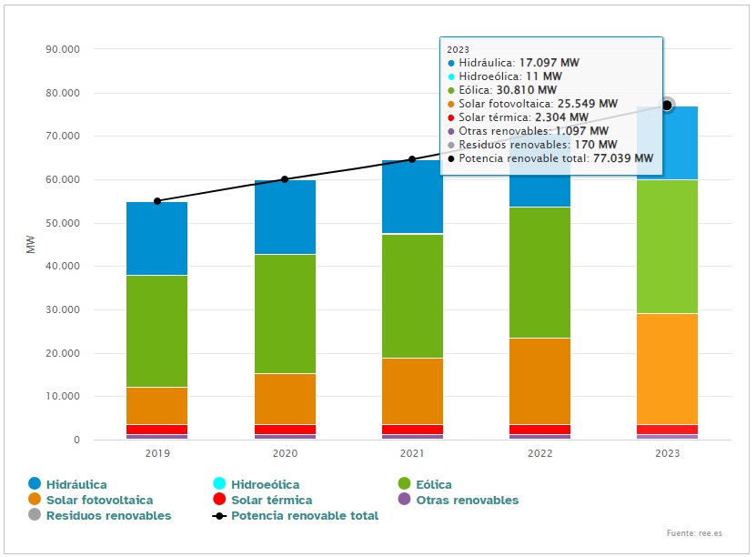Click the 2021 green Eólica bar segment
The image size is (756, 557).
tap(412, 296)
